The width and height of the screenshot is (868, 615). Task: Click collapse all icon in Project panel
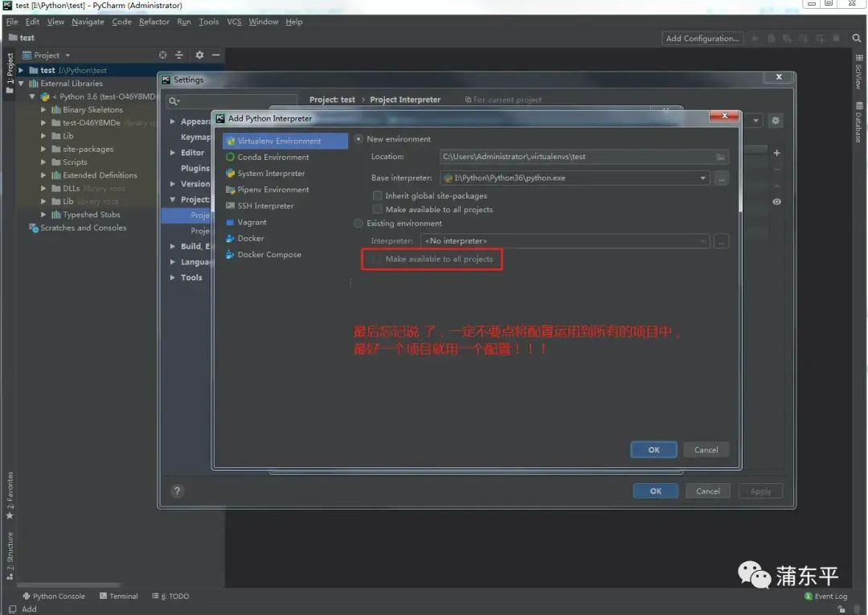(178, 55)
